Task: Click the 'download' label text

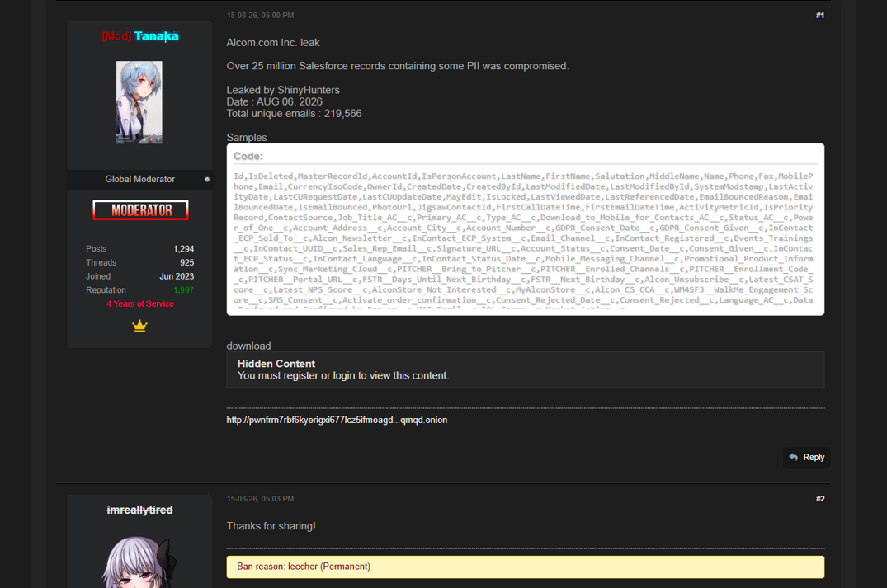Action: (248, 346)
